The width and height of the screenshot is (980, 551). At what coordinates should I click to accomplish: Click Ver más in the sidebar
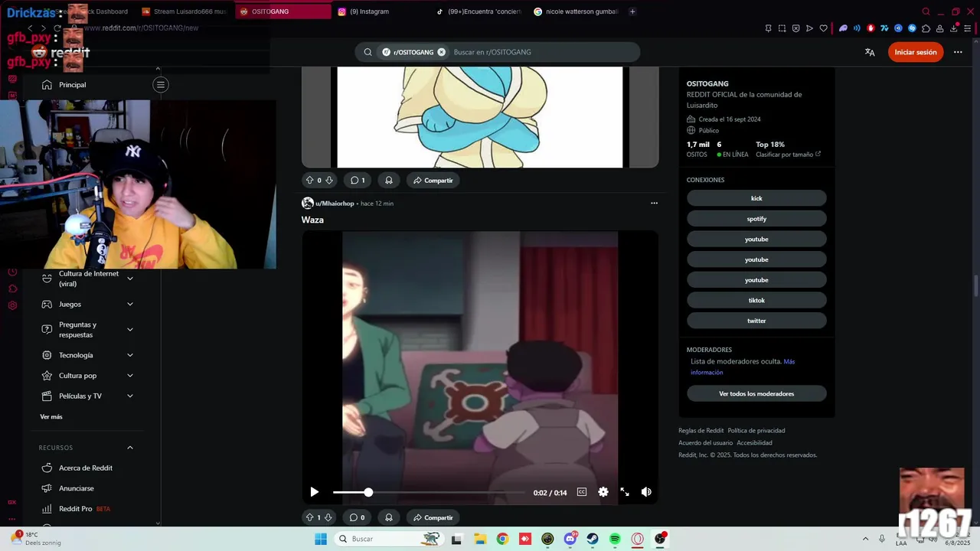pyautogui.click(x=51, y=417)
